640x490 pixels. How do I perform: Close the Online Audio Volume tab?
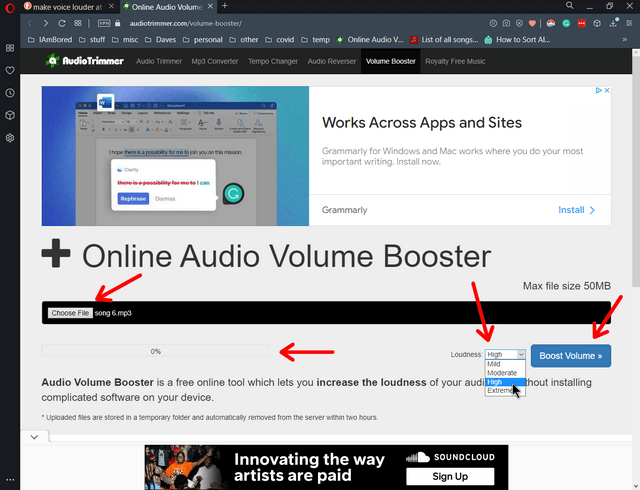[x=210, y=7]
